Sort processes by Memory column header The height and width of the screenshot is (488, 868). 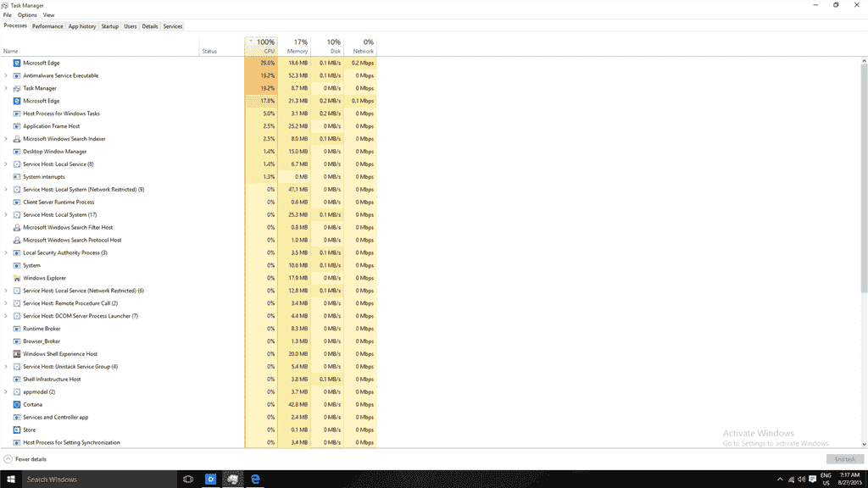[294, 47]
